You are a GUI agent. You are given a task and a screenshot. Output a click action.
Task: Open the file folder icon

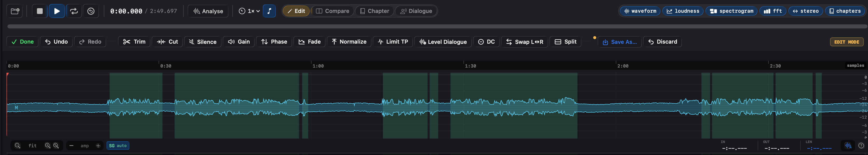pyautogui.click(x=15, y=11)
